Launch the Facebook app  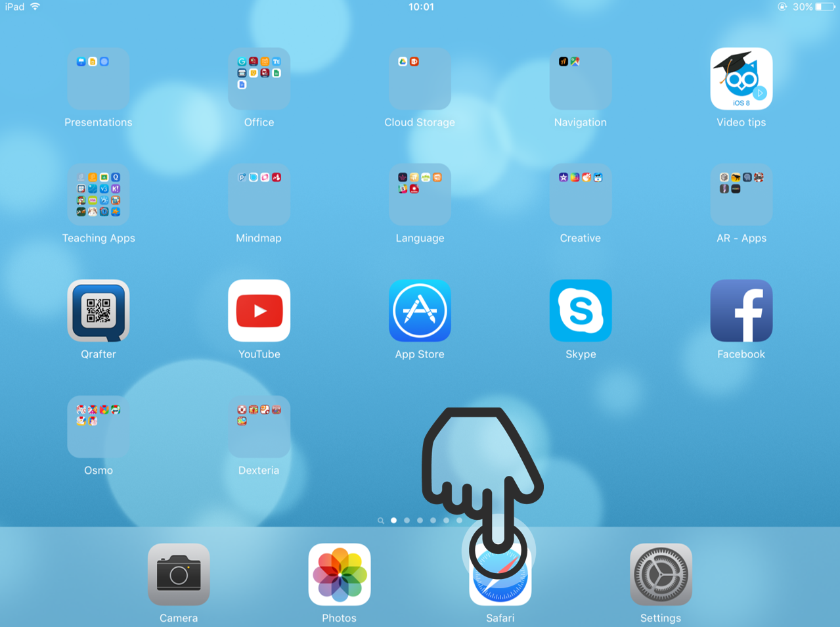coord(741,311)
